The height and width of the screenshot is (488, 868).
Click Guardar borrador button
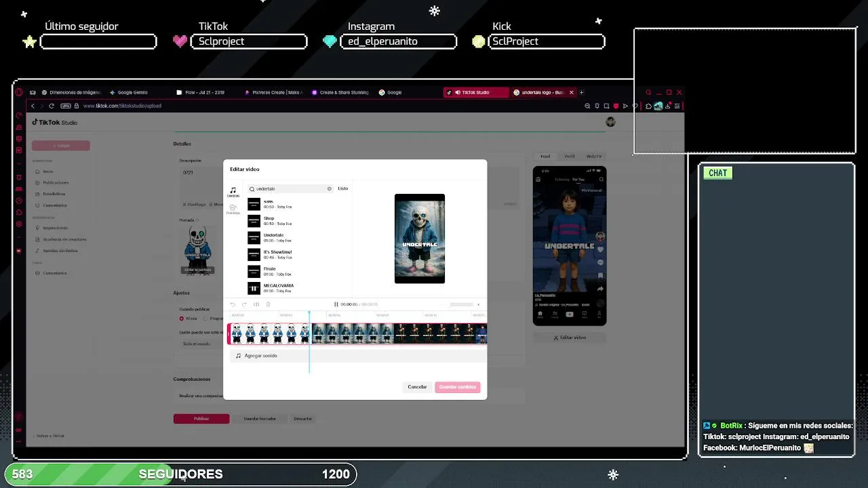(260, 419)
